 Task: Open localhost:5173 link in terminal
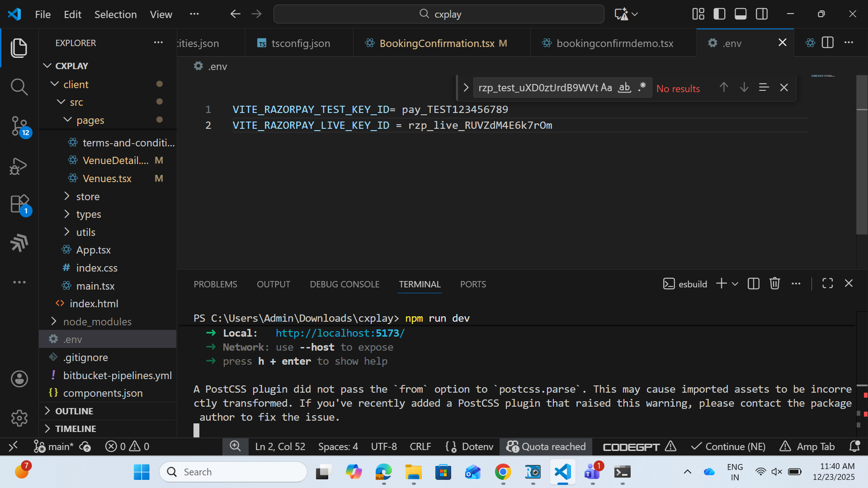point(340,333)
